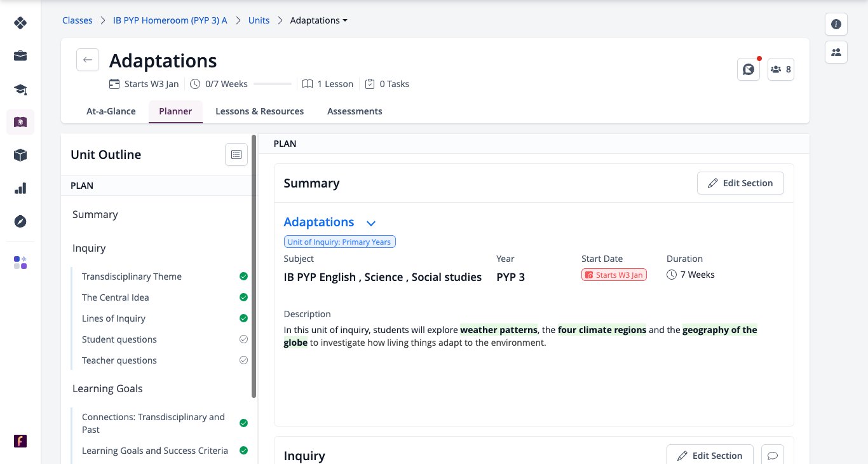Toggle Teacher questions completion check
868x464 pixels.
click(243, 360)
